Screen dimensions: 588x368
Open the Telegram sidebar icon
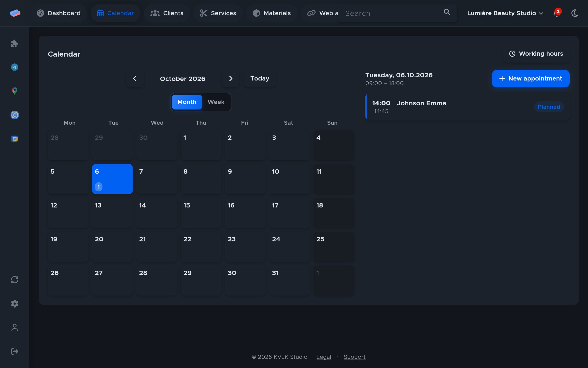(14, 67)
